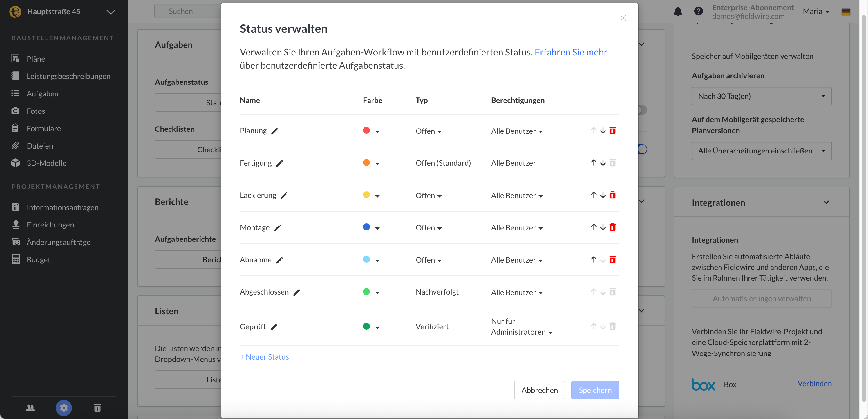
Task: Expand the Nach 30 Tag(en) combo box
Action: point(761,96)
